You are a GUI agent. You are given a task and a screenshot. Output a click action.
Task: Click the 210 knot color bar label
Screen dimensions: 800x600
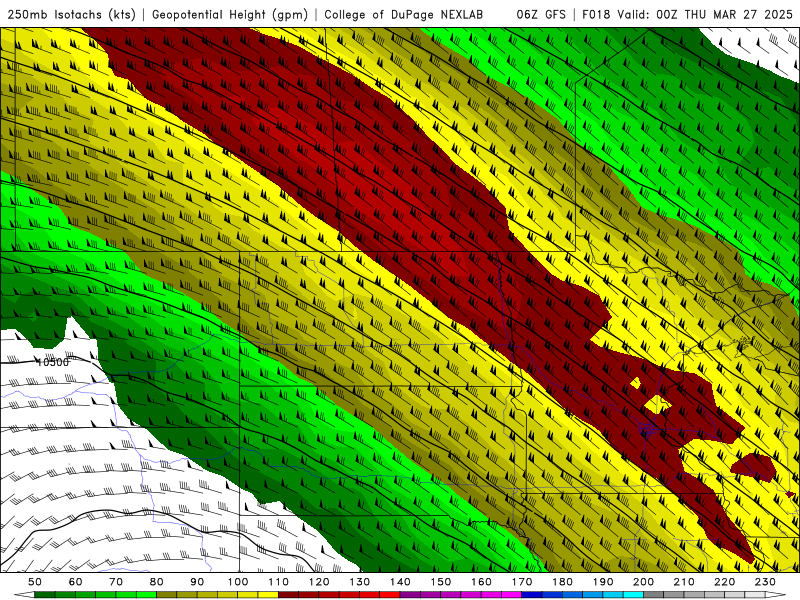pos(684,582)
